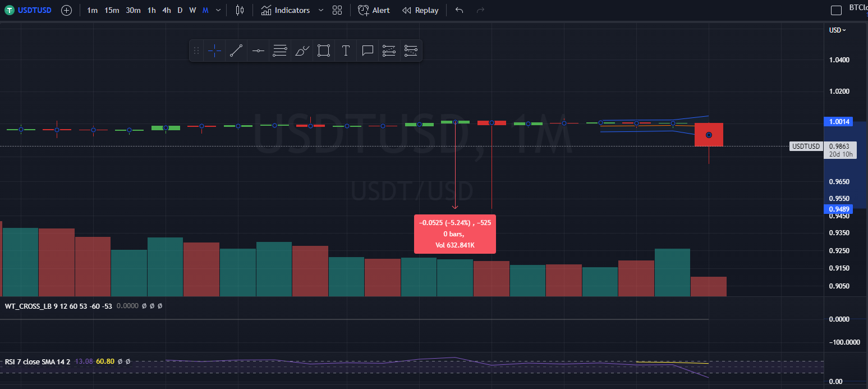Select the short position forecasting tool
868x389 pixels.
(x=411, y=51)
